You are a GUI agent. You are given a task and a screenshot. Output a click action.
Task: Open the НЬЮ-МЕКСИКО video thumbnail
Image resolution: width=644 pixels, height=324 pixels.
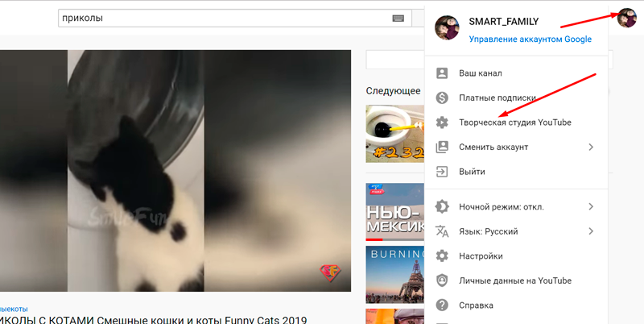[395, 212]
